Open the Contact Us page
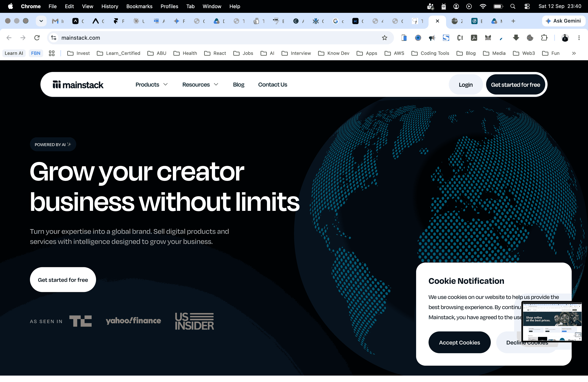The image size is (588, 382). coord(272,84)
